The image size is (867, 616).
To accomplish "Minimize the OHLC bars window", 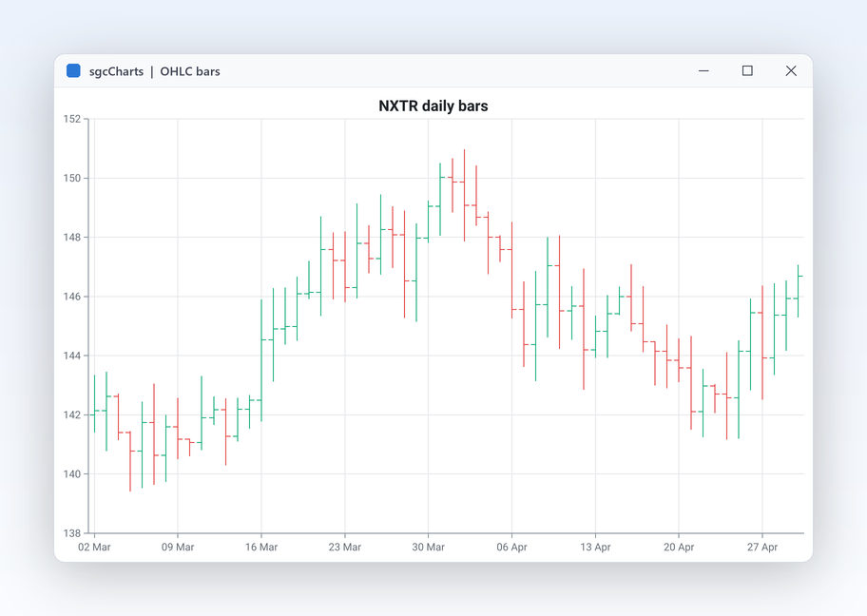I will point(703,70).
